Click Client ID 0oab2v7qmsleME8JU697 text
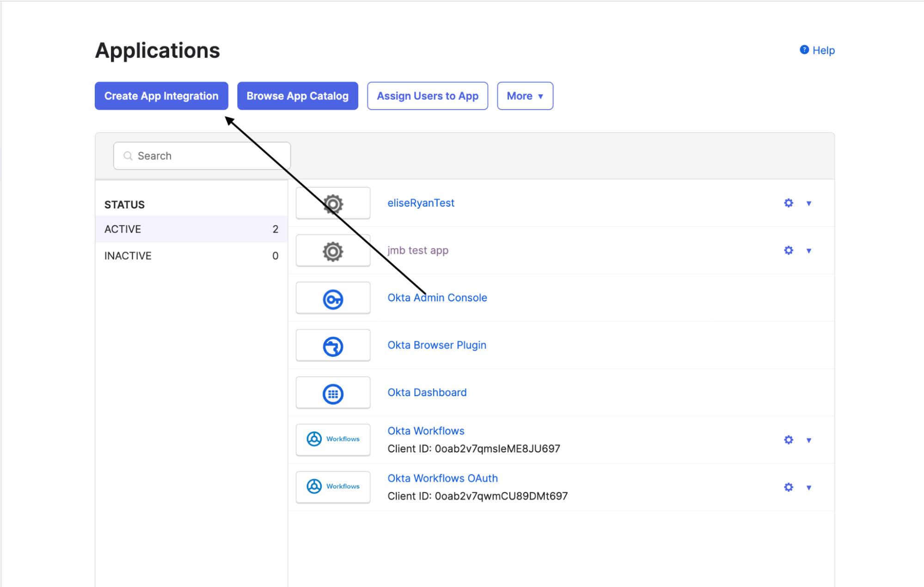 pyautogui.click(x=474, y=449)
